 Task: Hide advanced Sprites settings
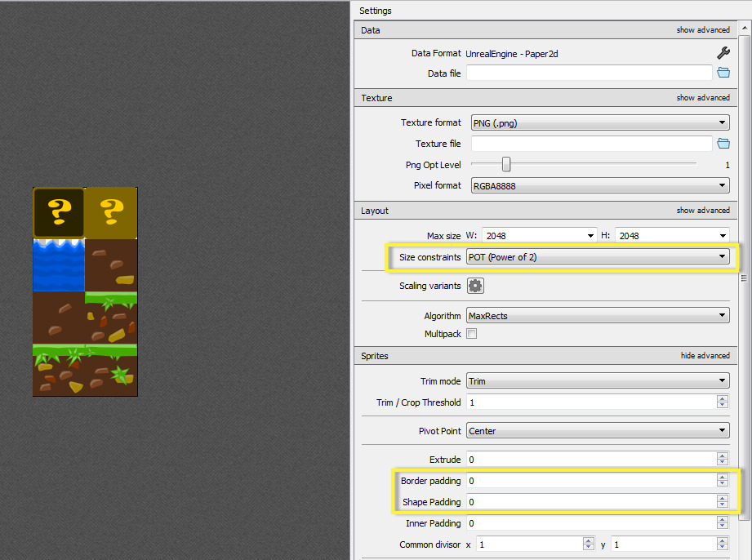click(x=703, y=355)
